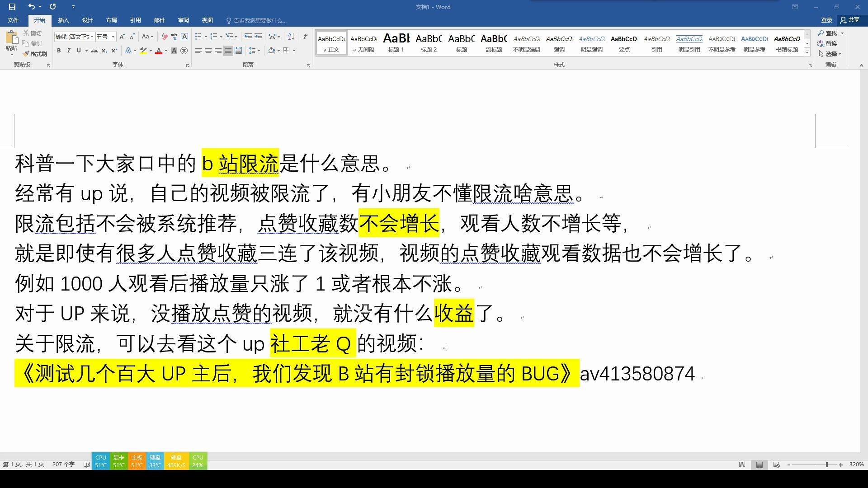The image size is (868, 488).
Task: Toggle character border (boxed A)
Action: [184, 37]
